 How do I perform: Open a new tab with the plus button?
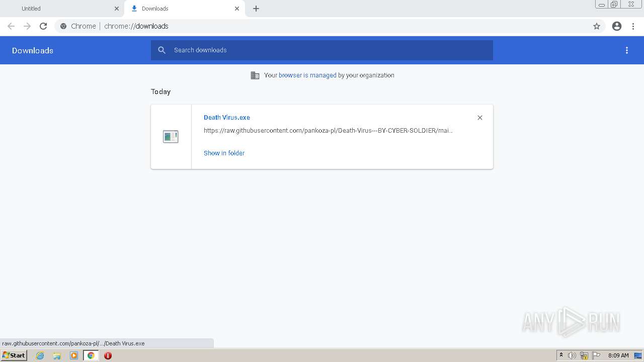[x=256, y=9]
